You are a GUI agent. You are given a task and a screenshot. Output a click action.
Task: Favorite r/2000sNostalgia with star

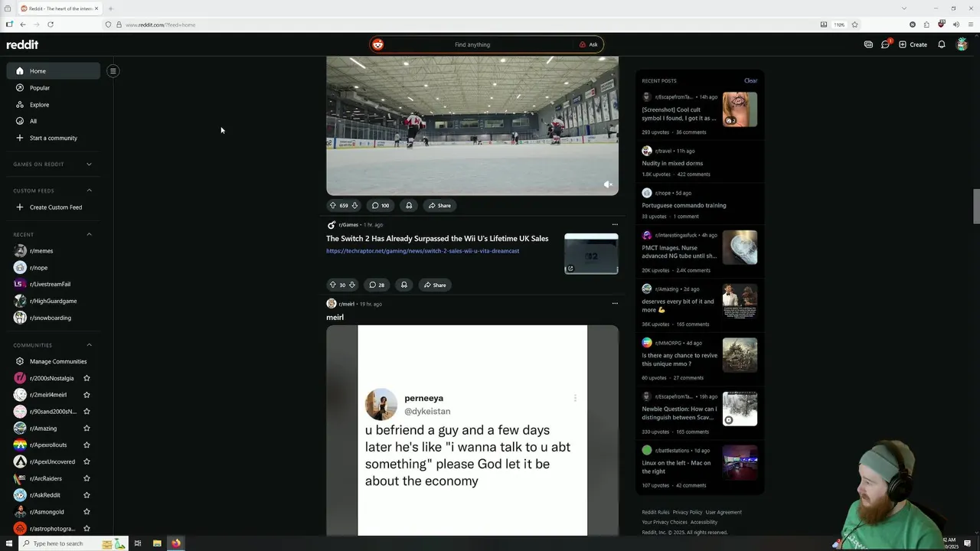[87, 378]
